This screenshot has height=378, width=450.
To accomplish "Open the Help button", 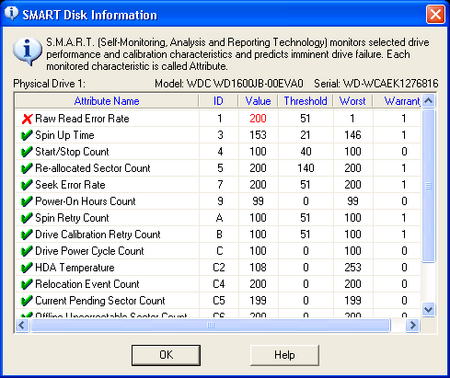I will [284, 355].
